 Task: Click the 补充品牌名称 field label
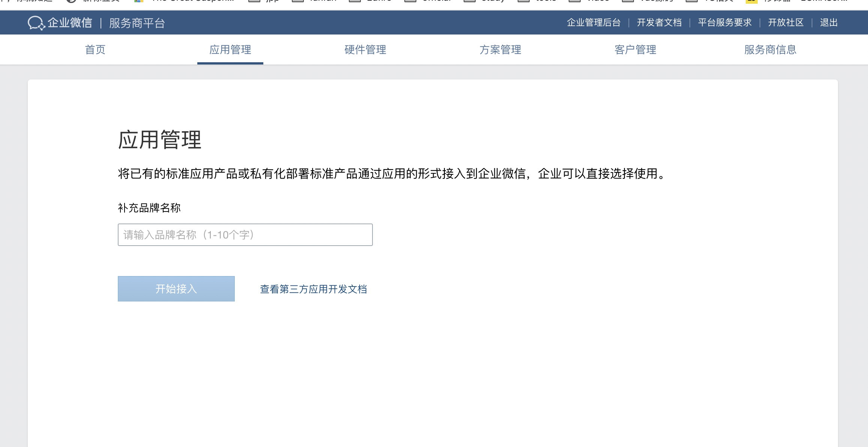click(x=149, y=208)
